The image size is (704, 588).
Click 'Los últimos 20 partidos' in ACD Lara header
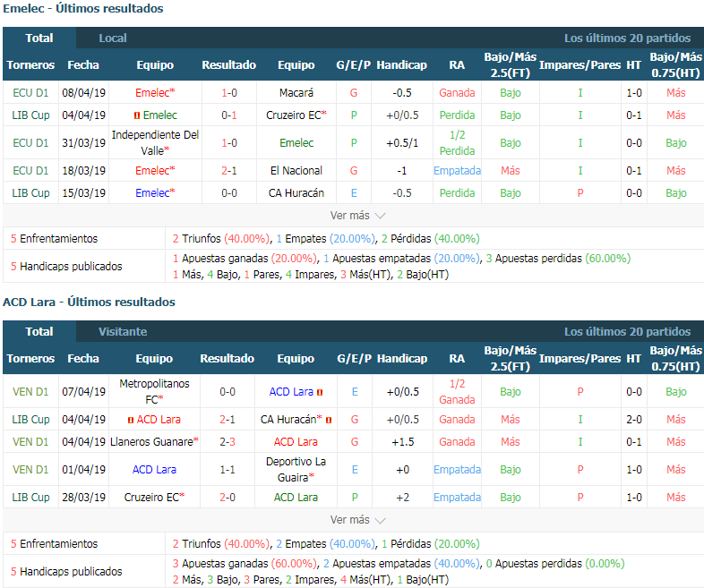(627, 331)
